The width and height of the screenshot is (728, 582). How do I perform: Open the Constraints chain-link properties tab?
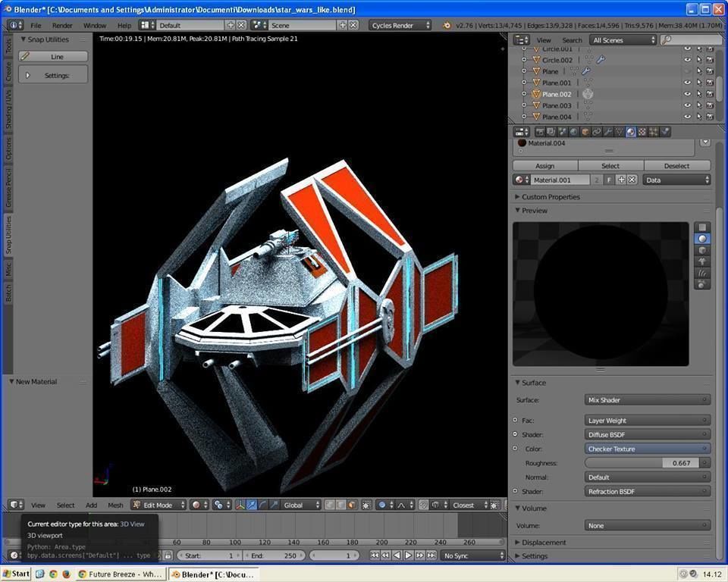[597, 133]
